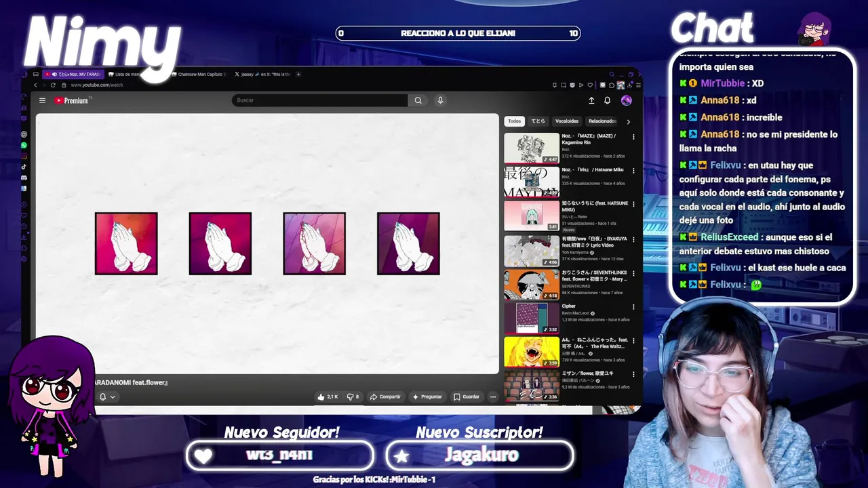The image size is (868, 488).
Task: Click the Compartir share button
Action: point(385,396)
